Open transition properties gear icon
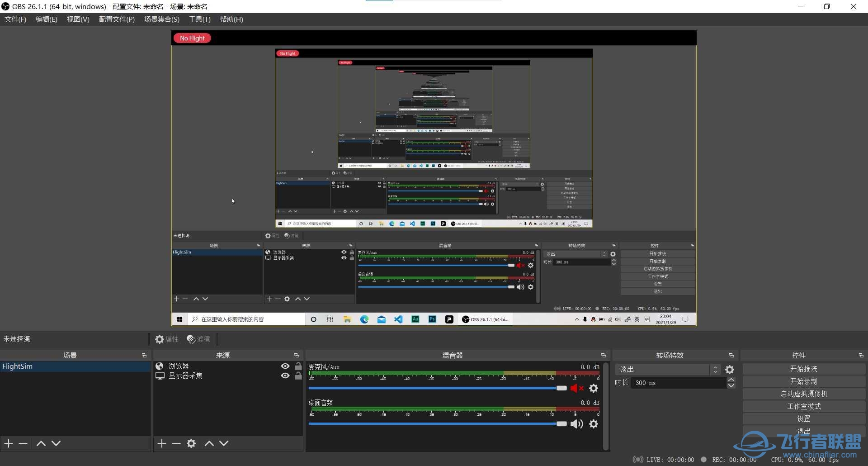868x466 pixels. [730, 370]
